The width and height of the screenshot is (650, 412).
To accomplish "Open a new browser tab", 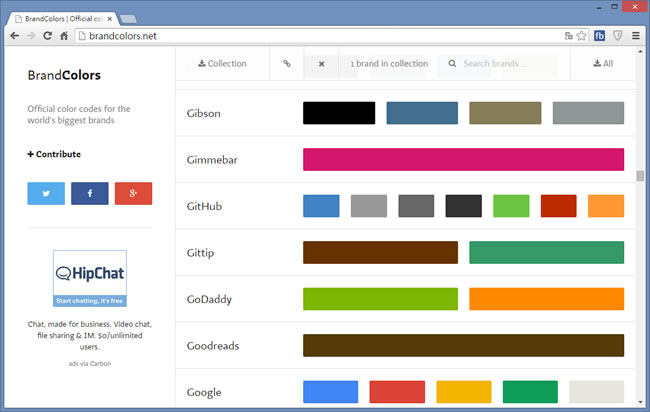I will [129, 18].
